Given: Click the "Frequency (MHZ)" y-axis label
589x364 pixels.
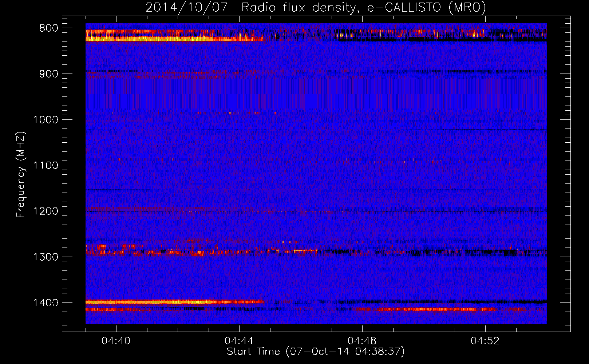Looking at the screenshot, I should click(21, 175).
